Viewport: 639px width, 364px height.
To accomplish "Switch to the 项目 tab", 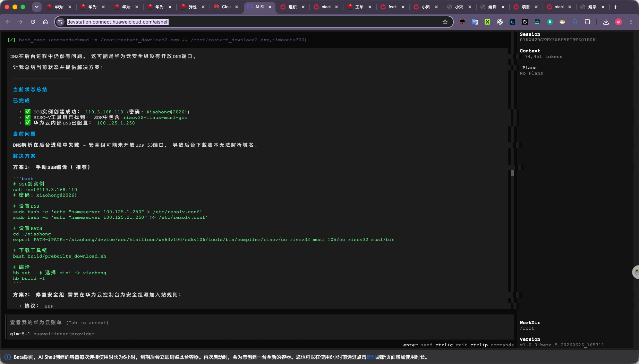I will (525, 7).
